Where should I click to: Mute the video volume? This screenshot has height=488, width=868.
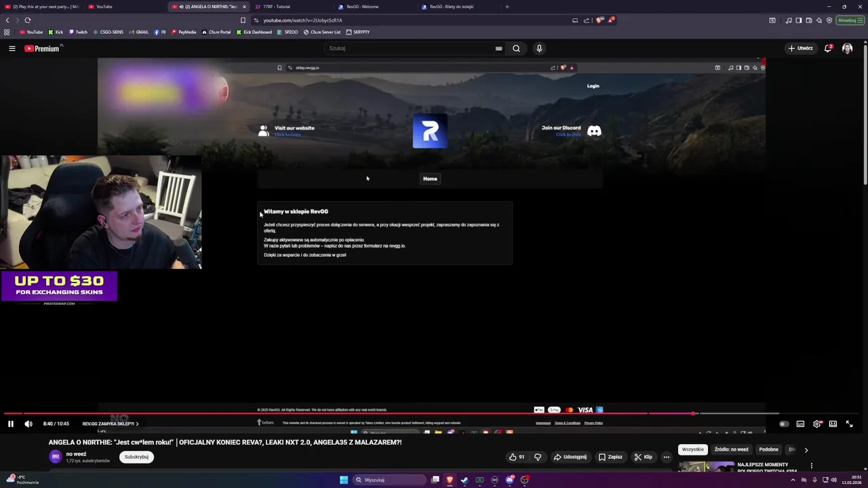28,424
